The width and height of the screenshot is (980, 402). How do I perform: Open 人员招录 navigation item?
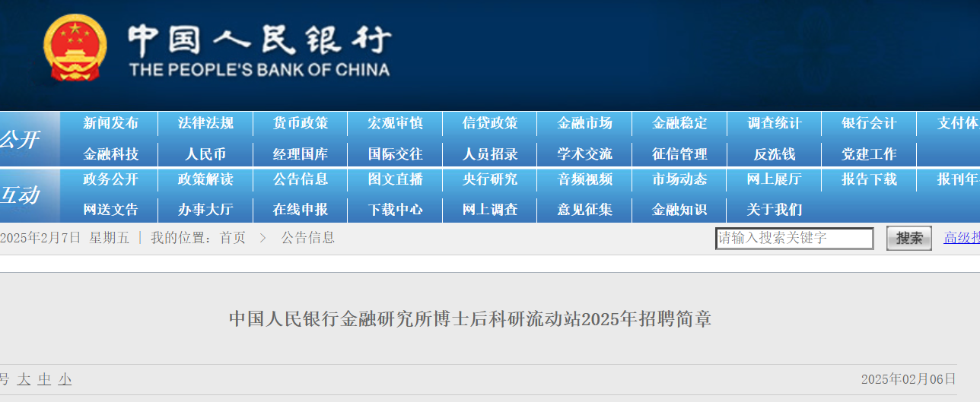(x=490, y=154)
